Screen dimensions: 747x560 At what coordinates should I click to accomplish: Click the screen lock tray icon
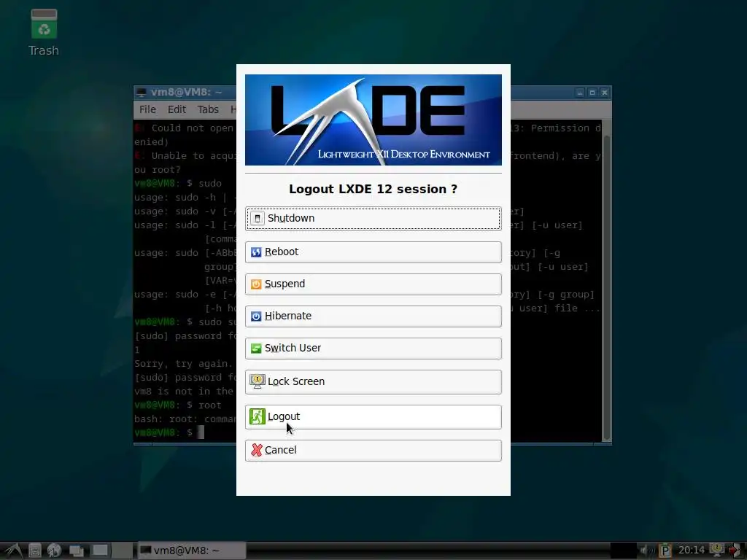[x=717, y=551]
